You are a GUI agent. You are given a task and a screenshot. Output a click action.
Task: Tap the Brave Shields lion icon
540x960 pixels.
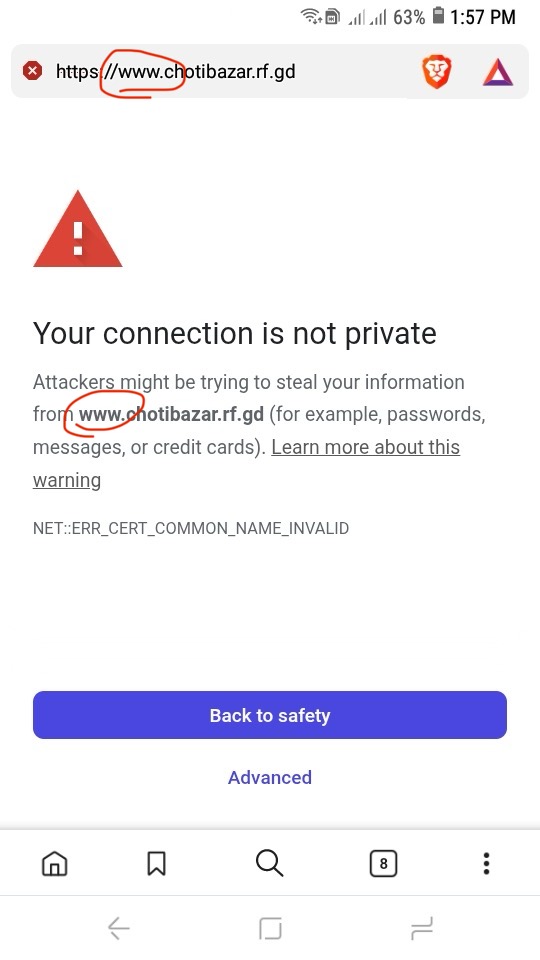point(437,72)
